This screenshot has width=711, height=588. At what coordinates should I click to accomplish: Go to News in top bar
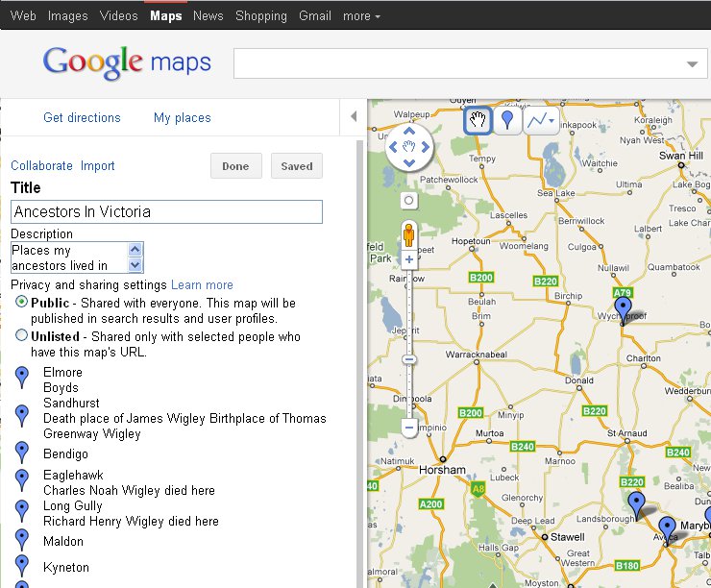tap(208, 15)
